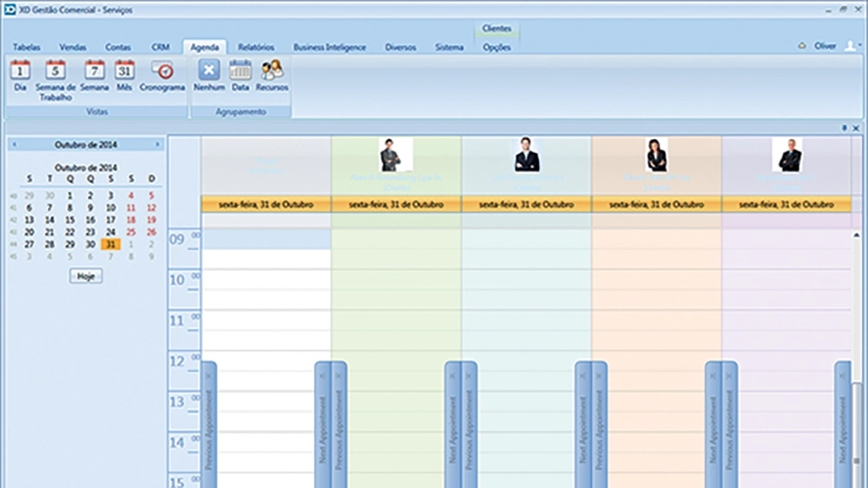Open the Relatórios ribbon tab
This screenshot has width=868, height=488.
coord(256,48)
